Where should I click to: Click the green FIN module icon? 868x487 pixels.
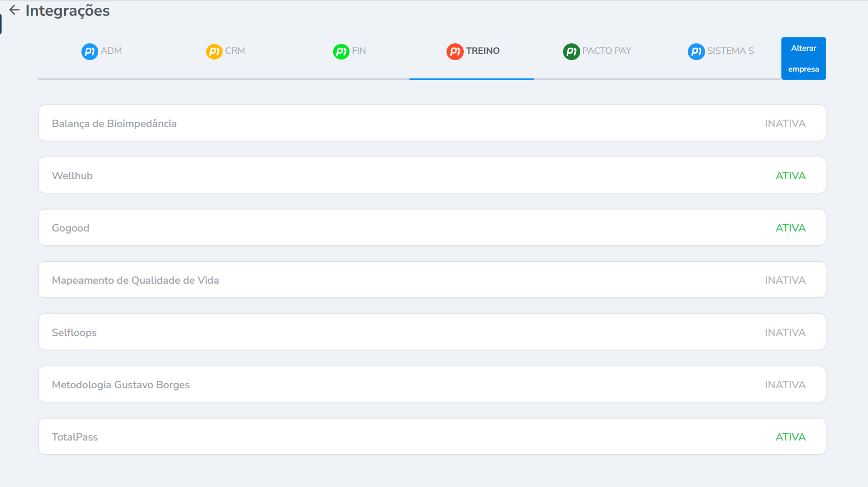coord(341,51)
